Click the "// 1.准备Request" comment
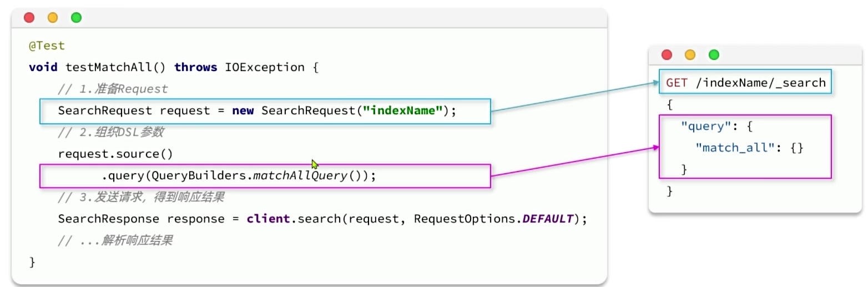The width and height of the screenshot is (868, 287). (x=112, y=89)
